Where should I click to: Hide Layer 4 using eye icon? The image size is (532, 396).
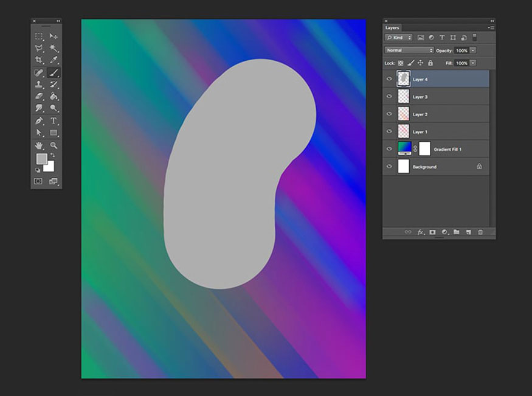tap(389, 78)
